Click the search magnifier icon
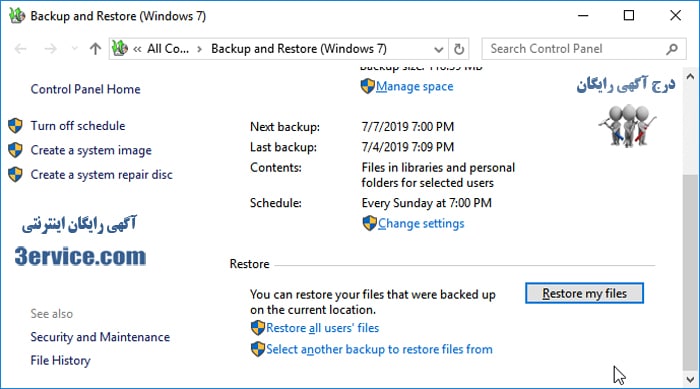The height and width of the screenshot is (389, 700). [671, 49]
